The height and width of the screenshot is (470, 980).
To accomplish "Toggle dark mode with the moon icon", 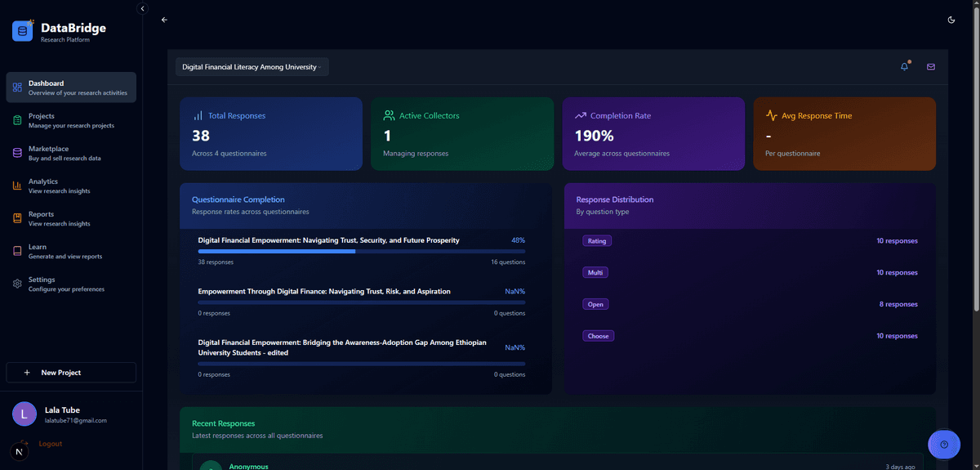I will pos(951,20).
